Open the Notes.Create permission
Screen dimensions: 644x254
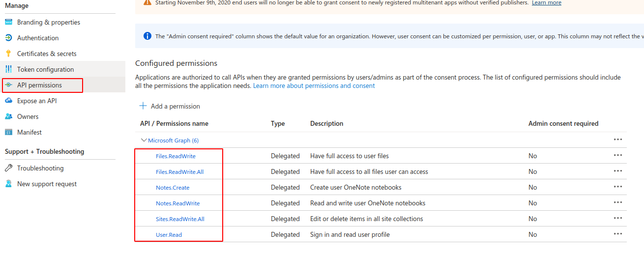click(x=173, y=188)
